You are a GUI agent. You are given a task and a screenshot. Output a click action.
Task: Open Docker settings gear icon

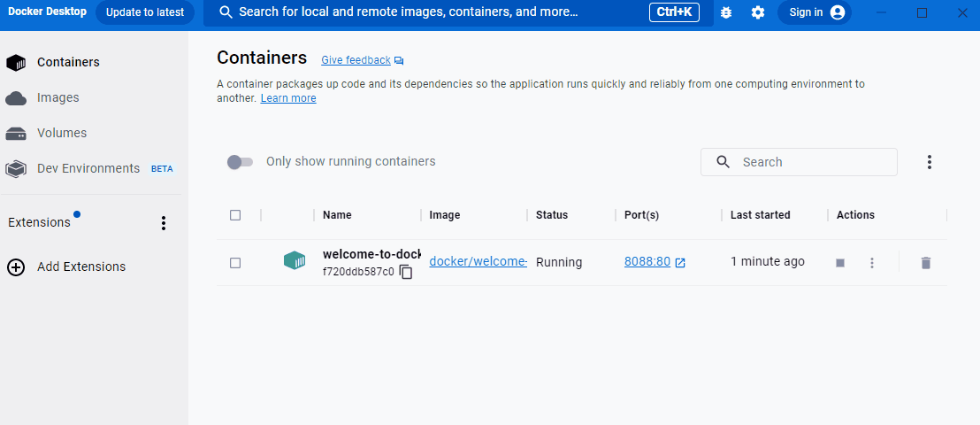coord(758,12)
